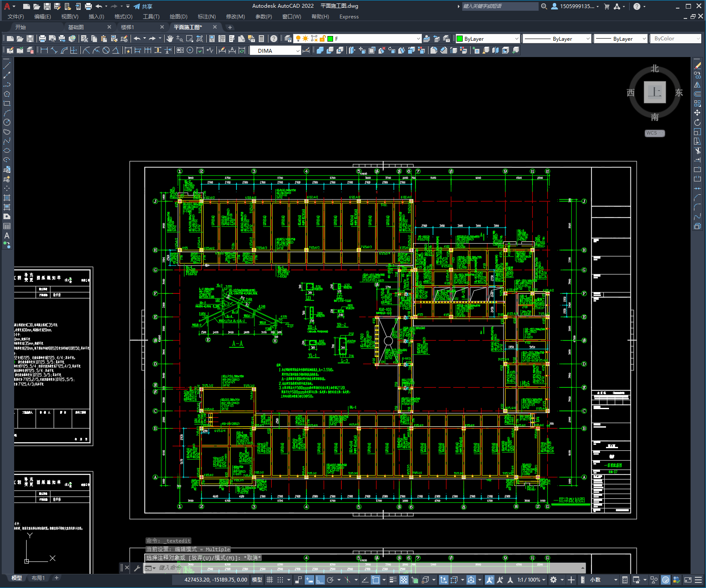Image resolution: width=706 pixels, height=588 pixels.
Task: Open the 绘图(D) menu
Action: click(x=179, y=17)
